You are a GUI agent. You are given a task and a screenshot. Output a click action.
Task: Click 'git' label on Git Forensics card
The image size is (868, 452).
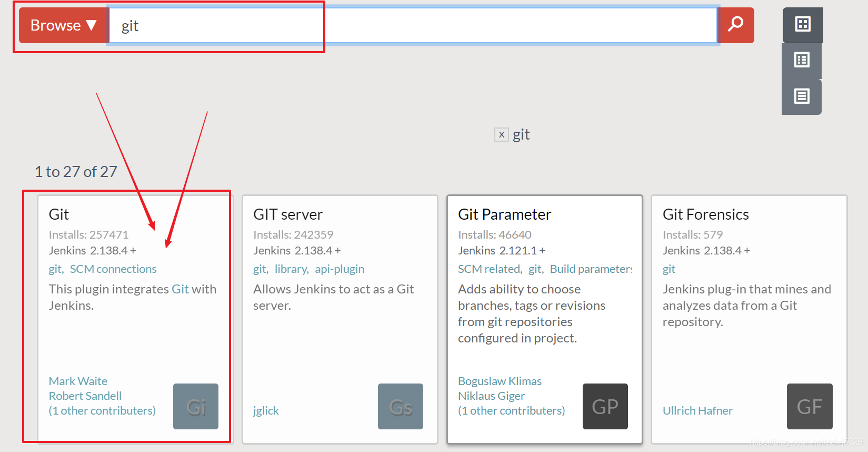coord(669,269)
